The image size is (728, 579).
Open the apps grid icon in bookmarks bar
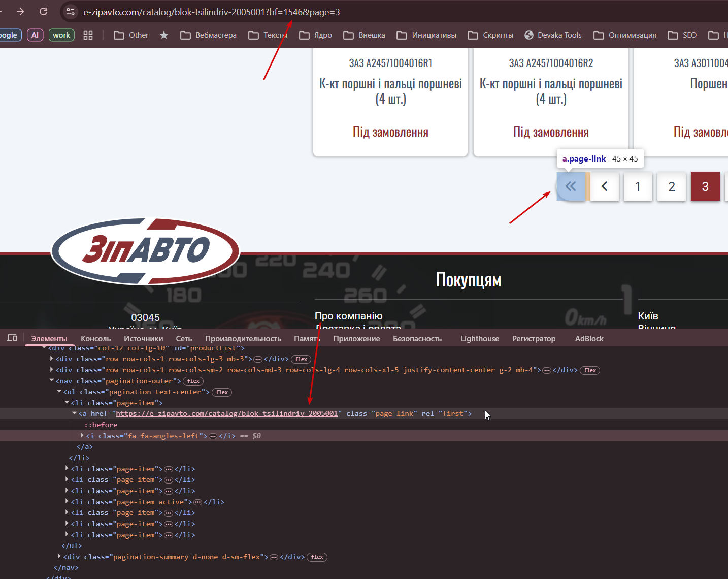[x=88, y=35]
